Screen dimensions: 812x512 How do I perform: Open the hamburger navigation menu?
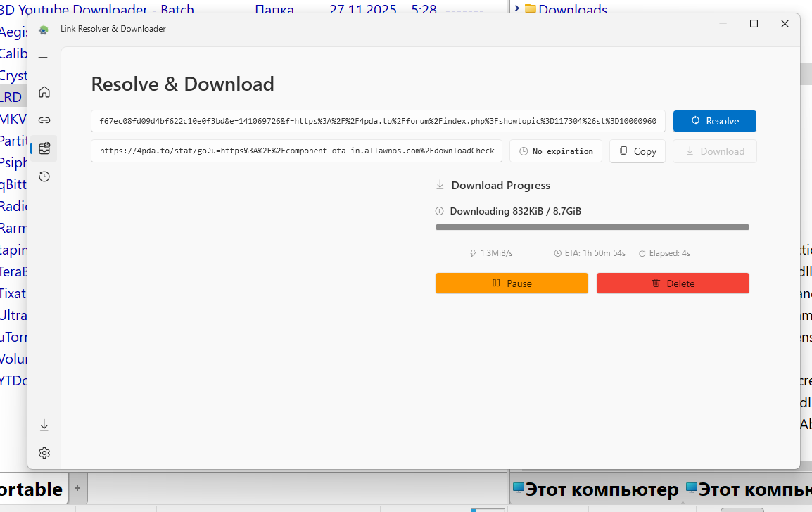(44, 60)
